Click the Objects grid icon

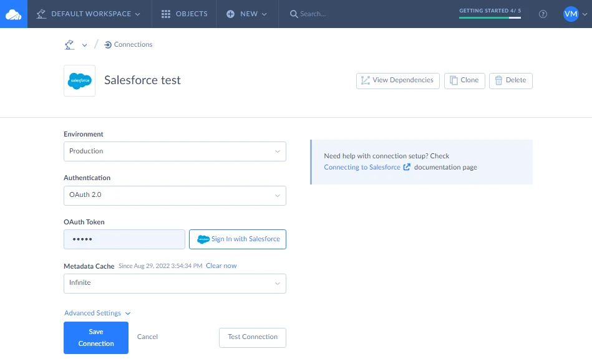(x=165, y=14)
